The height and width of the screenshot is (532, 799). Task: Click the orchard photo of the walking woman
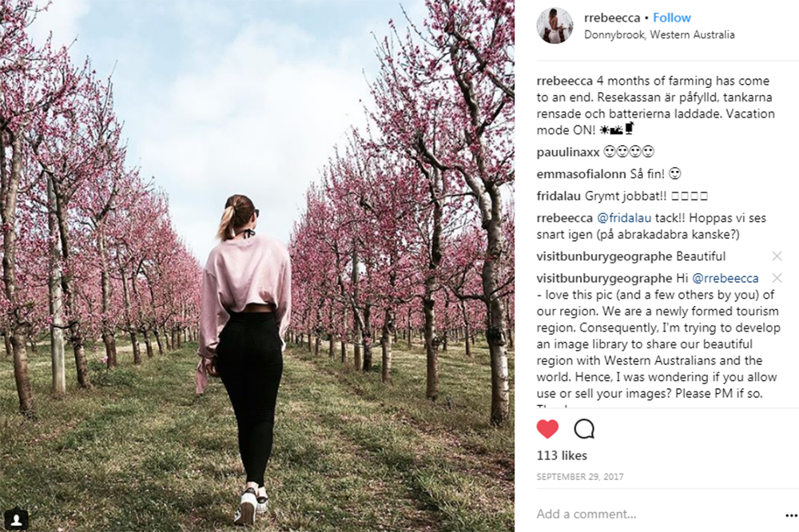[x=257, y=266]
